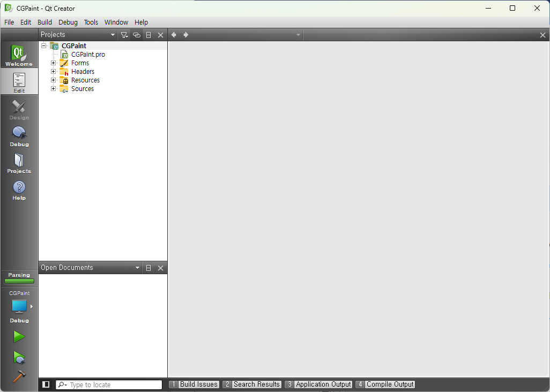Viewport: 550px width, 392px height.
Task: Click the Parsing progress bar
Action: (19, 281)
